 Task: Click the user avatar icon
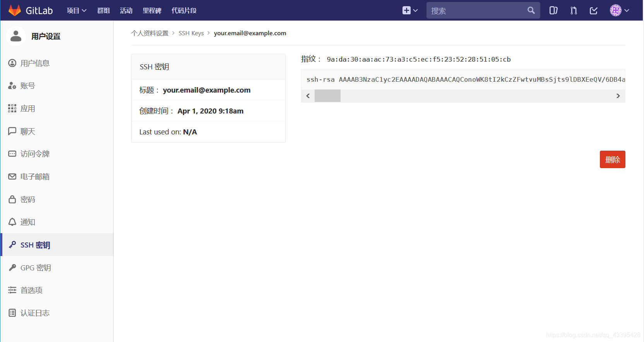pyautogui.click(x=616, y=10)
